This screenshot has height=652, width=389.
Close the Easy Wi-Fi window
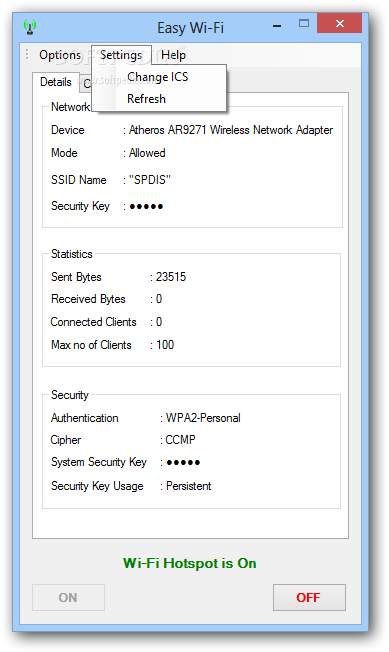coord(340,24)
